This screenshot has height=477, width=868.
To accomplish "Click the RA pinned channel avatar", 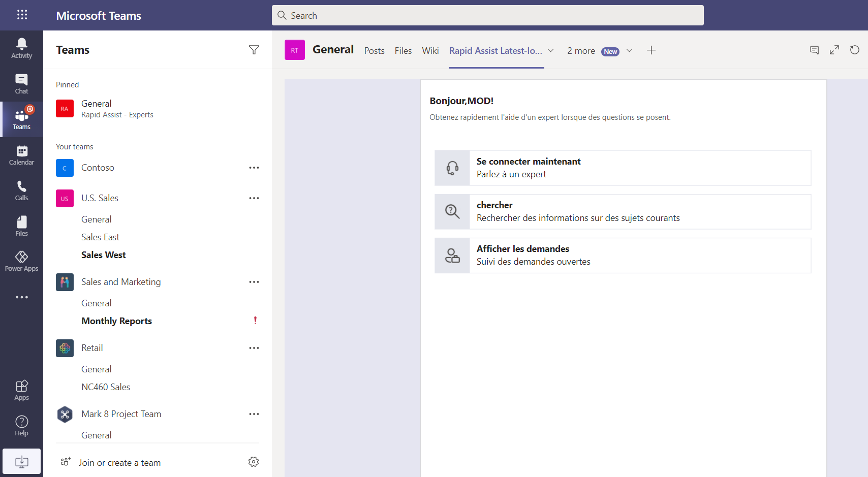I will coord(65,109).
